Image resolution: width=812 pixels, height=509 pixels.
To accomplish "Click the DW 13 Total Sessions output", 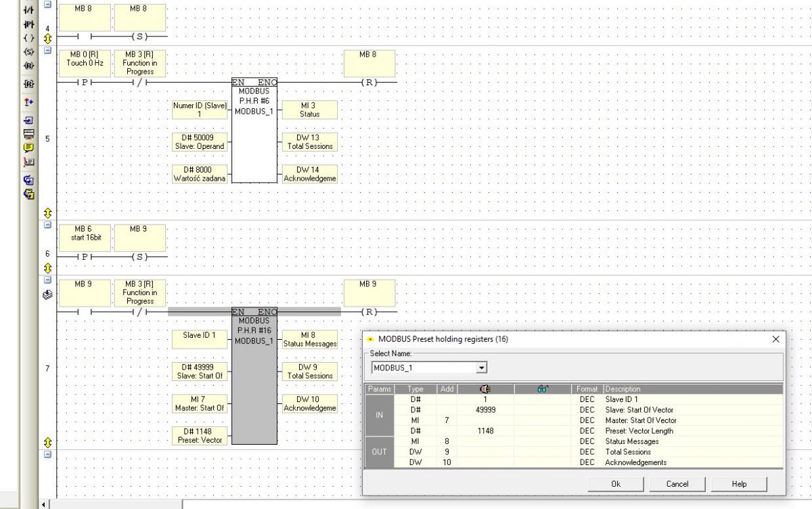I will [x=310, y=141].
